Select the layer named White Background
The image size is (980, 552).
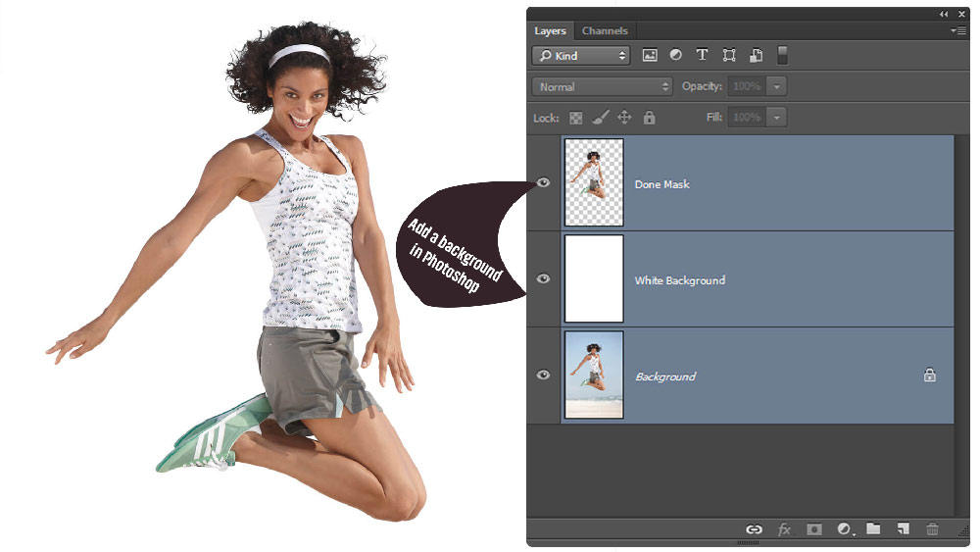coord(680,280)
